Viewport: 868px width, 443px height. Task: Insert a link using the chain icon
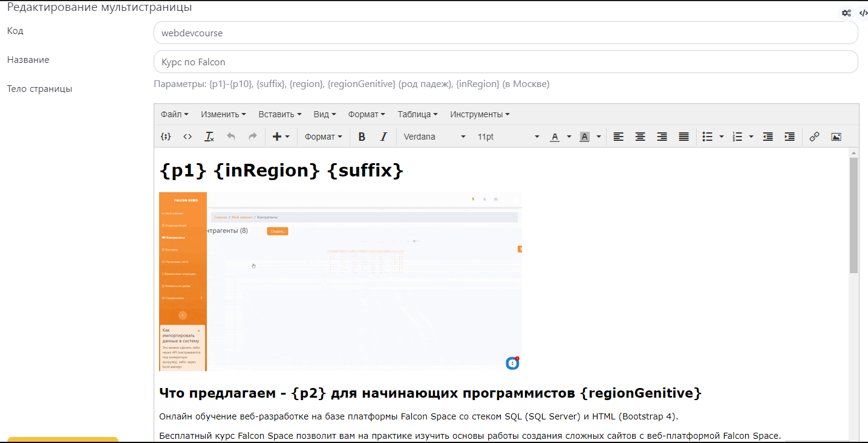(814, 137)
